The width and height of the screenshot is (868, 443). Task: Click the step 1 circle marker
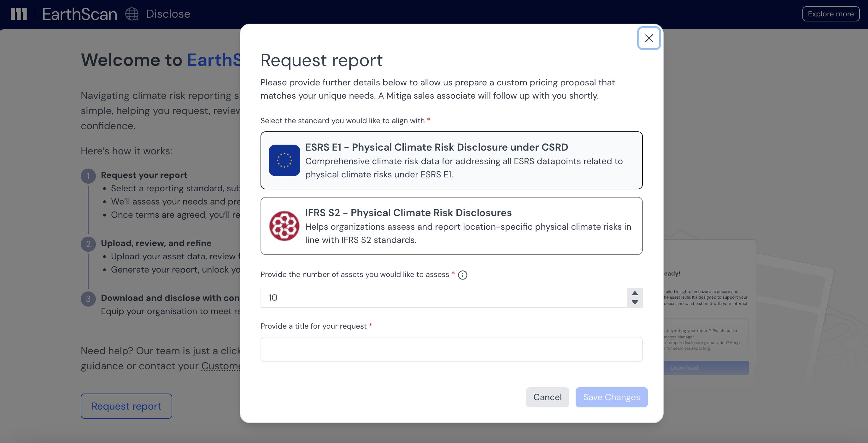[x=88, y=176]
